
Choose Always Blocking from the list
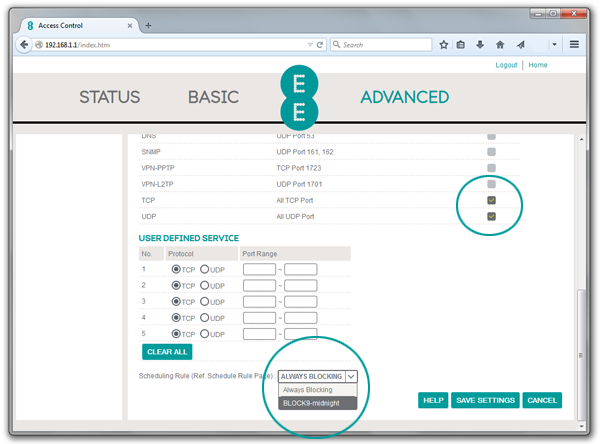318,390
